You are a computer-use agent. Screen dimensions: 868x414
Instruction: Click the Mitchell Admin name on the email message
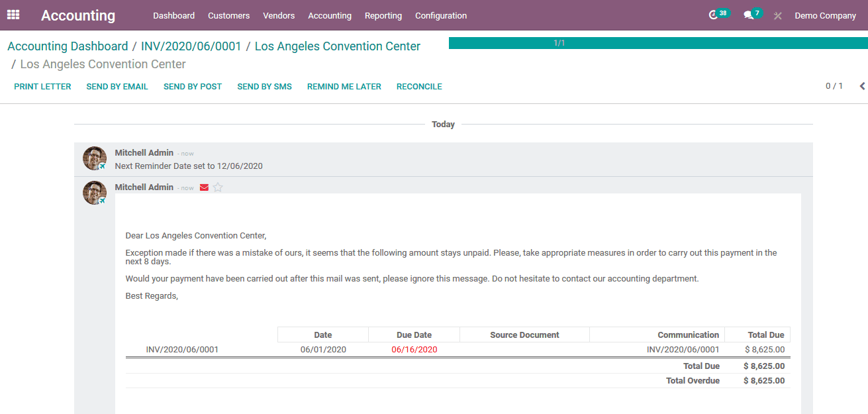tap(144, 187)
